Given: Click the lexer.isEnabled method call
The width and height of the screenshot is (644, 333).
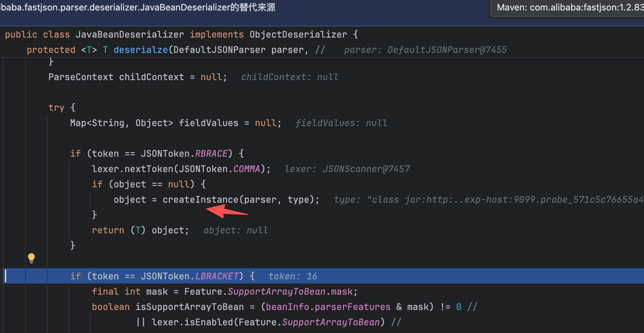Looking at the screenshot, I should coord(192,322).
